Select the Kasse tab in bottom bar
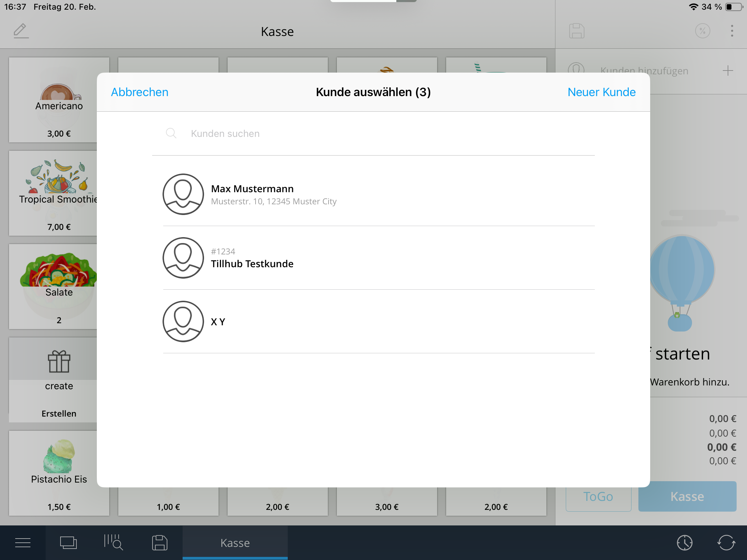 [235, 543]
